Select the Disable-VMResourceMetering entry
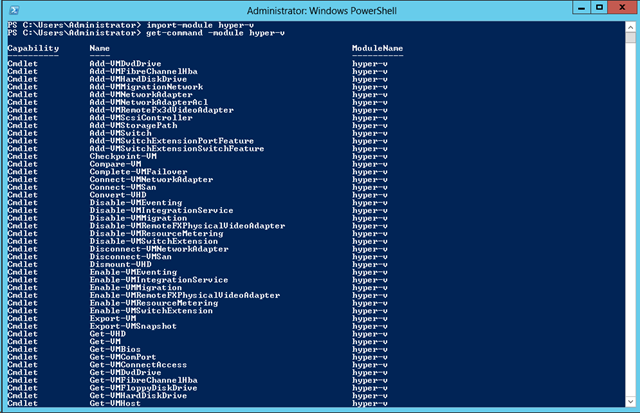This screenshot has width=640, height=413. click(156, 234)
